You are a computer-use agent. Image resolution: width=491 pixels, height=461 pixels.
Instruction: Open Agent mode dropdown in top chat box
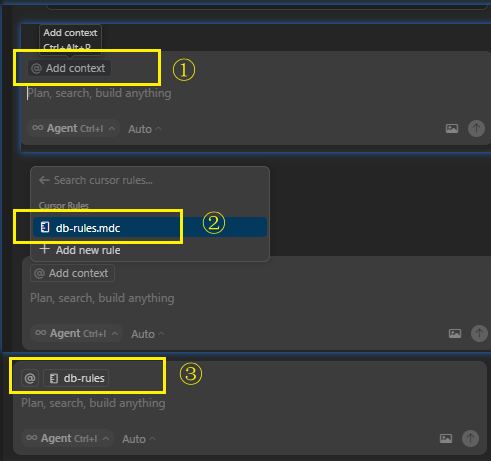(74, 128)
